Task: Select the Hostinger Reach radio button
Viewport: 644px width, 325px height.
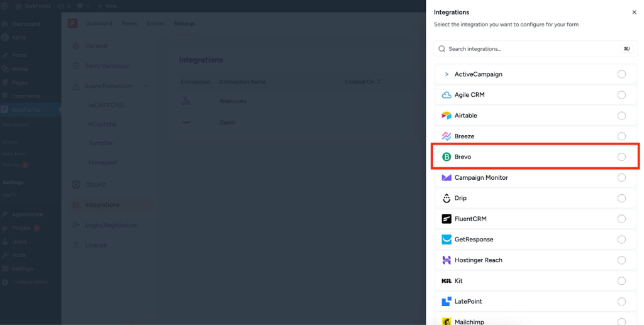Action: coord(621,260)
